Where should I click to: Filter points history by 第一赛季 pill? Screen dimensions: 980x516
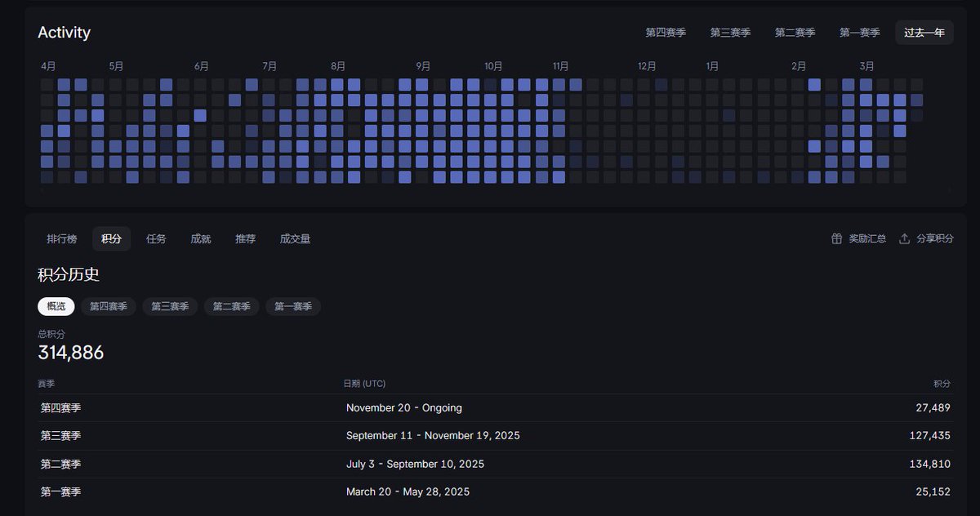[293, 306]
